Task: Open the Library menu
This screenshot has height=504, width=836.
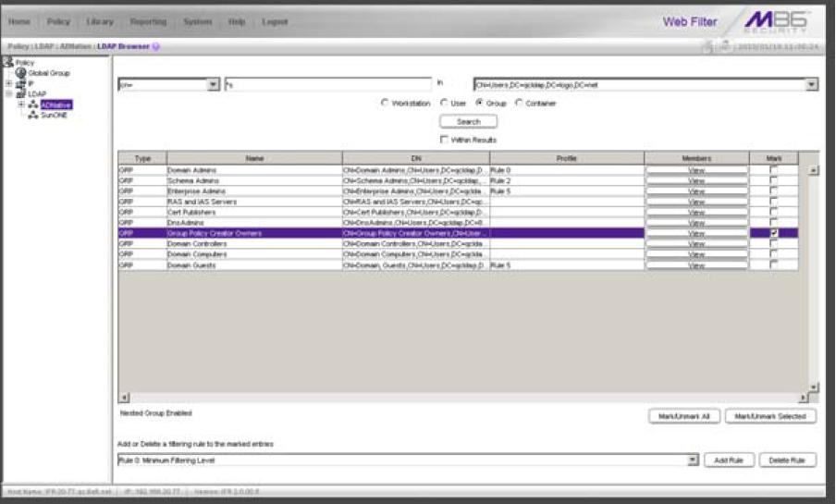Action: click(99, 21)
